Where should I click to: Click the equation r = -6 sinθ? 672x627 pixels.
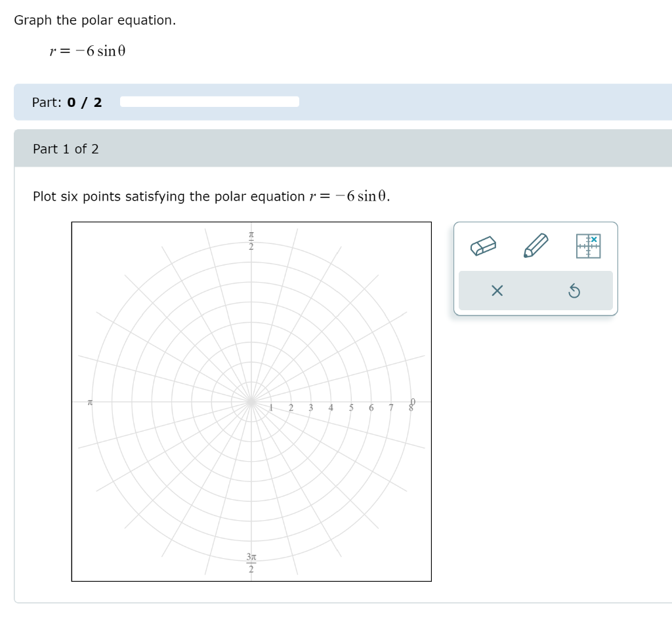87,51
